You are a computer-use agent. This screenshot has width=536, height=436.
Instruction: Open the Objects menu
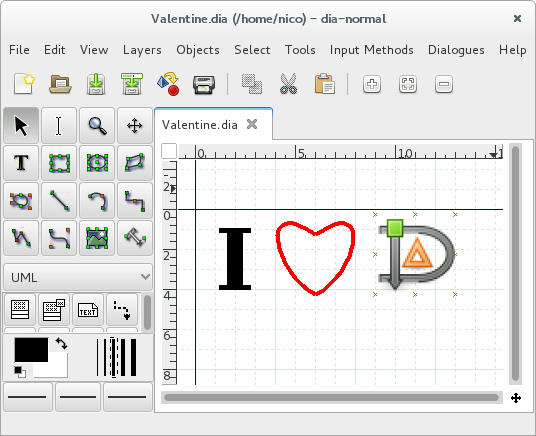point(198,50)
